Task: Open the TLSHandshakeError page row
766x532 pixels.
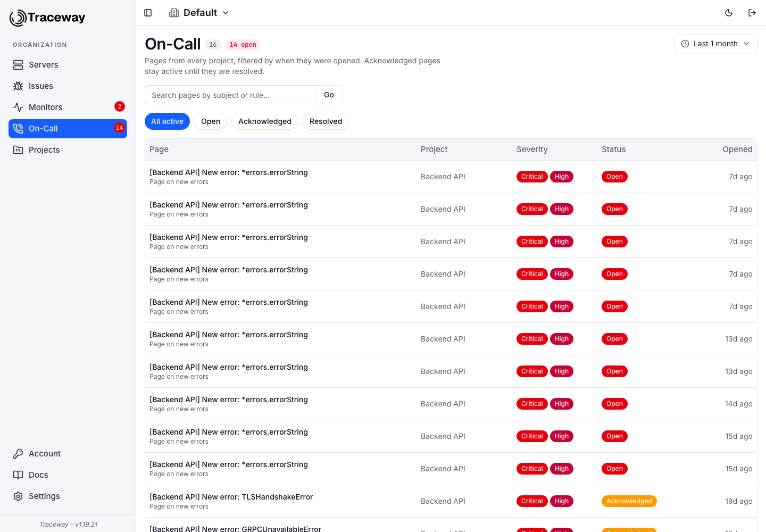Action: 451,501
